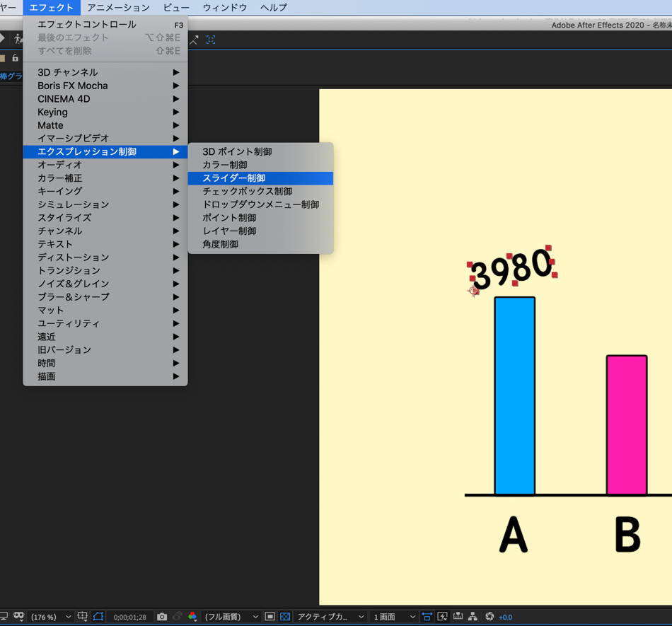Expand the 描画 submenu
The width and height of the screenshot is (672, 626).
pos(105,376)
